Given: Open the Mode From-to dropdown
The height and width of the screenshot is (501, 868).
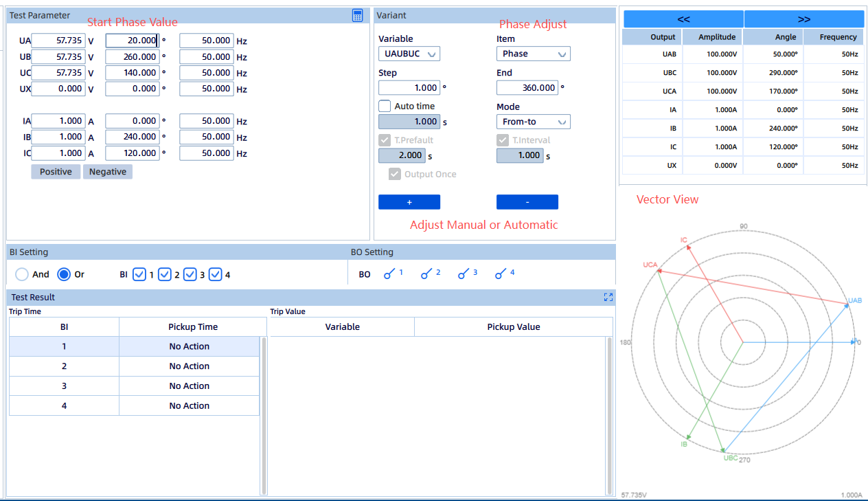Looking at the screenshot, I should 533,122.
